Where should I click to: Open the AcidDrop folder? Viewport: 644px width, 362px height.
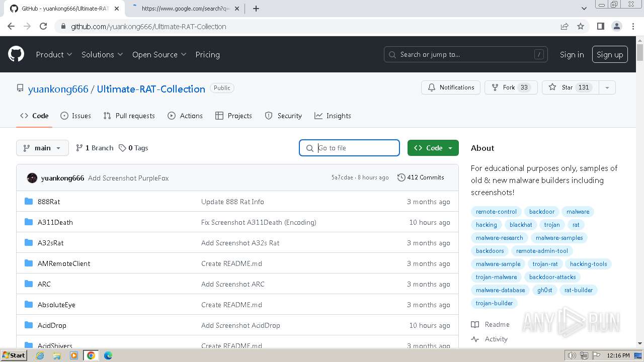52,325
